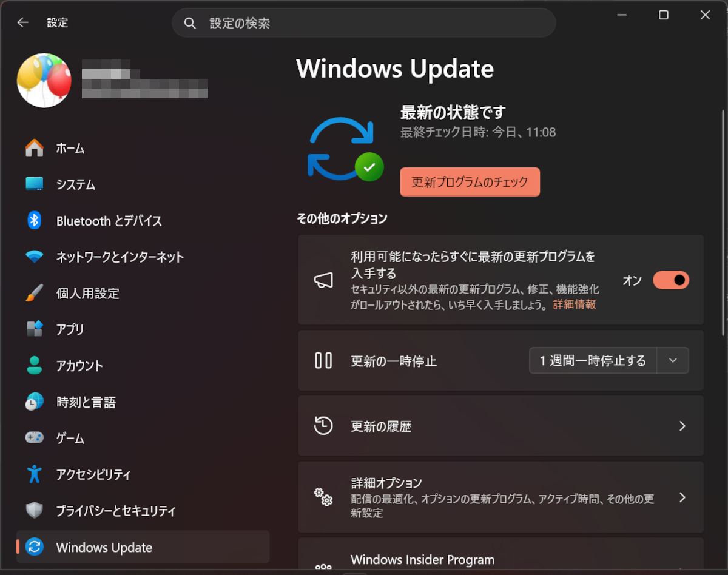Viewport: 728px width, 575px height.
Task: Click the megaphone icon for latest updates
Action: pyautogui.click(x=323, y=280)
